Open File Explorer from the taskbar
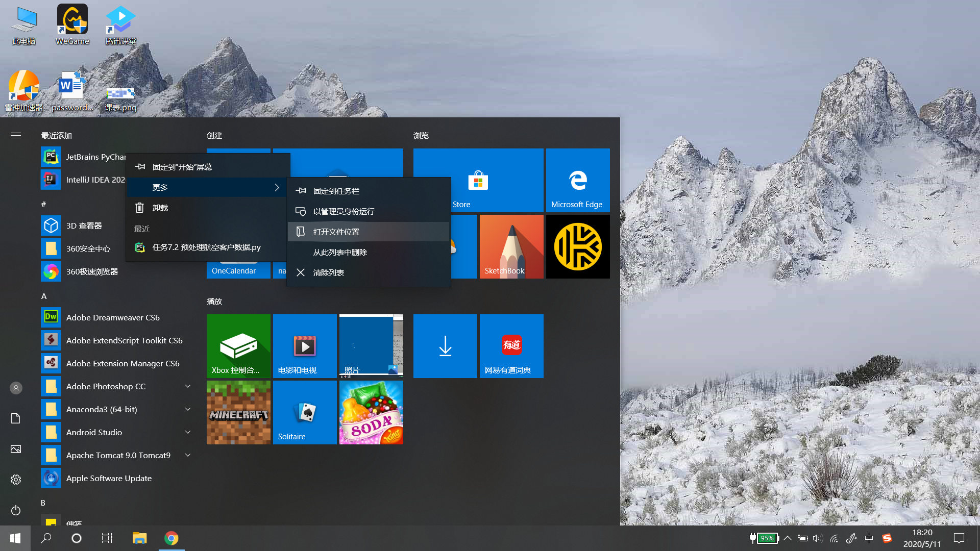The width and height of the screenshot is (980, 551). pyautogui.click(x=139, y=538)
